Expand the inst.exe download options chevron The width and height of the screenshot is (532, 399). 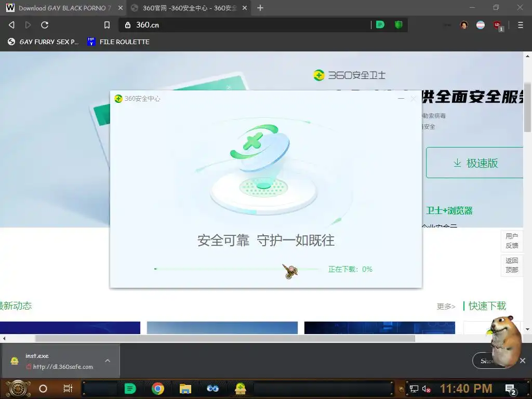tap(108, 361)
